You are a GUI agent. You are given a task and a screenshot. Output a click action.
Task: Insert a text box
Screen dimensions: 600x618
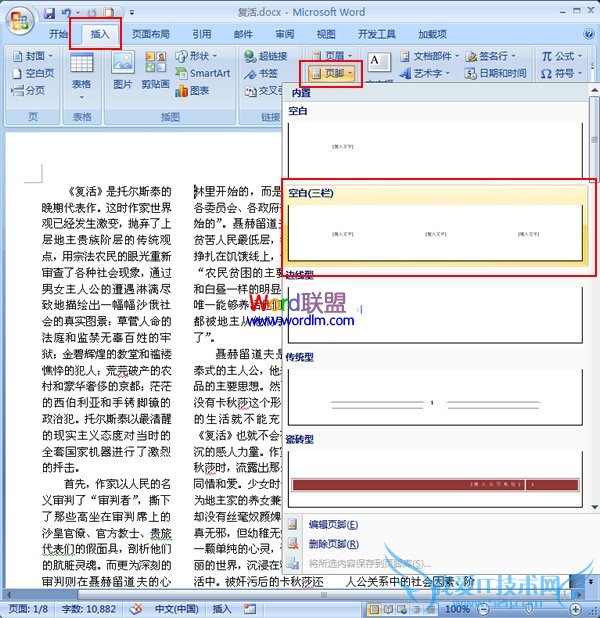point(379,68)
